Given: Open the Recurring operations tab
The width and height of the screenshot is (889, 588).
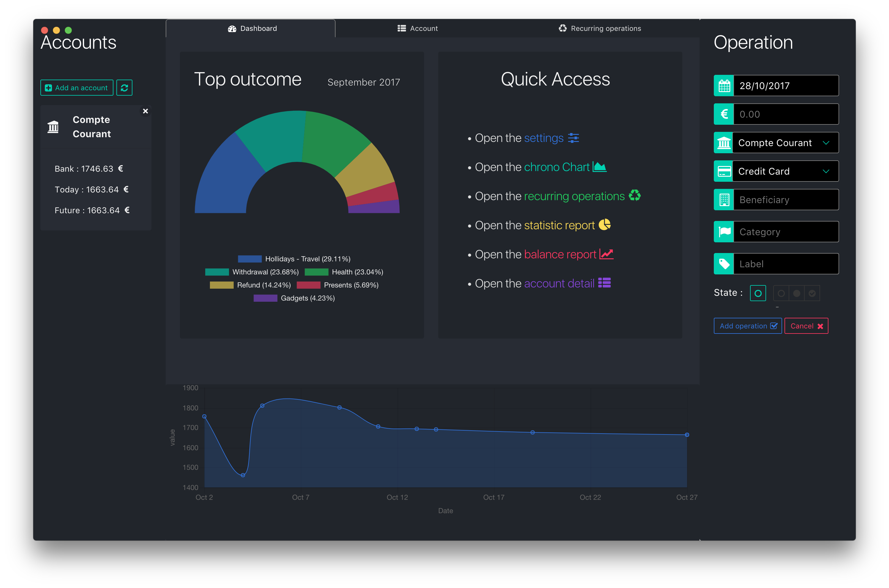Looking at the screenshot, I should (x=599, y=29).
